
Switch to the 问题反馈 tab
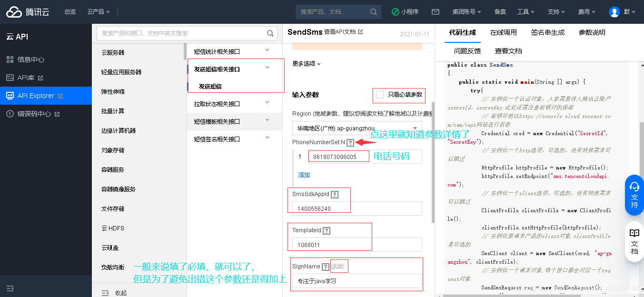pos(467,51)
